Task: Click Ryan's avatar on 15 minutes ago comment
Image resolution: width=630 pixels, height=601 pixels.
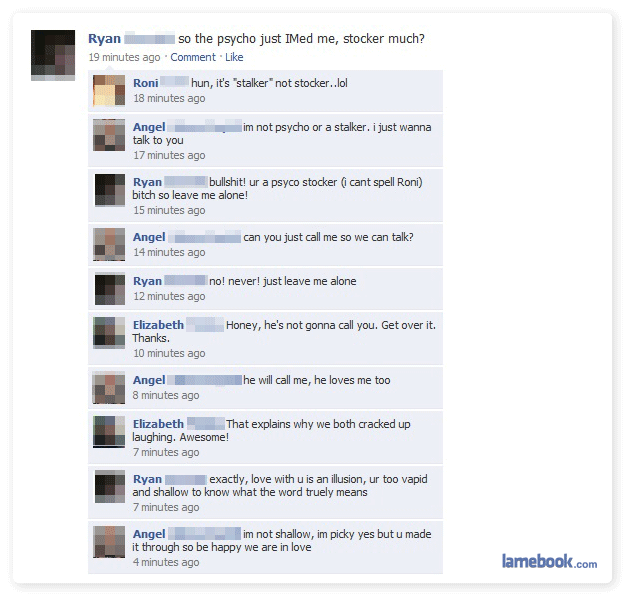Action: click(x=110, y=190)
